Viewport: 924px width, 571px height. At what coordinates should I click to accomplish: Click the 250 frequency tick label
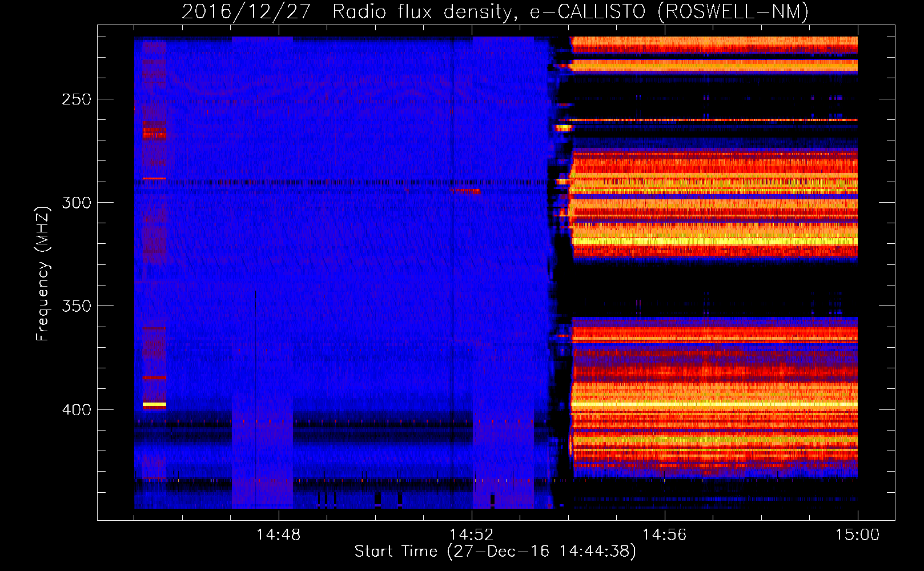point(77,99)
